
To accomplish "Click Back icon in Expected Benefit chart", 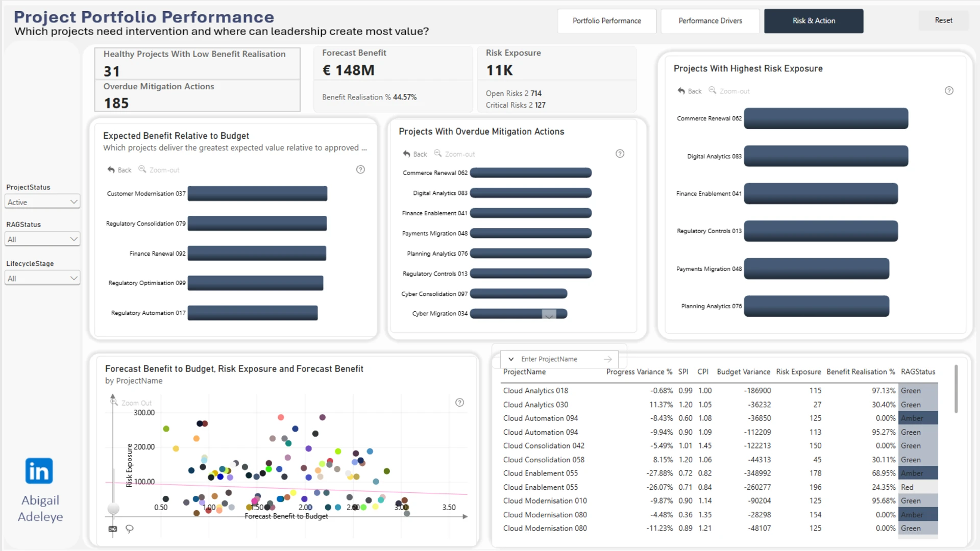I will pos(111,170).
